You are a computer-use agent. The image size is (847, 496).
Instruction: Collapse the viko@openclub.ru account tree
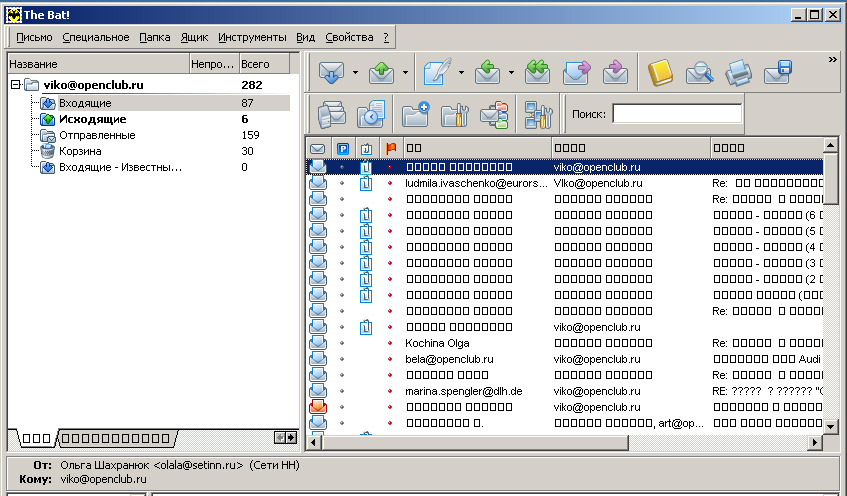click(x=16, y=85)
